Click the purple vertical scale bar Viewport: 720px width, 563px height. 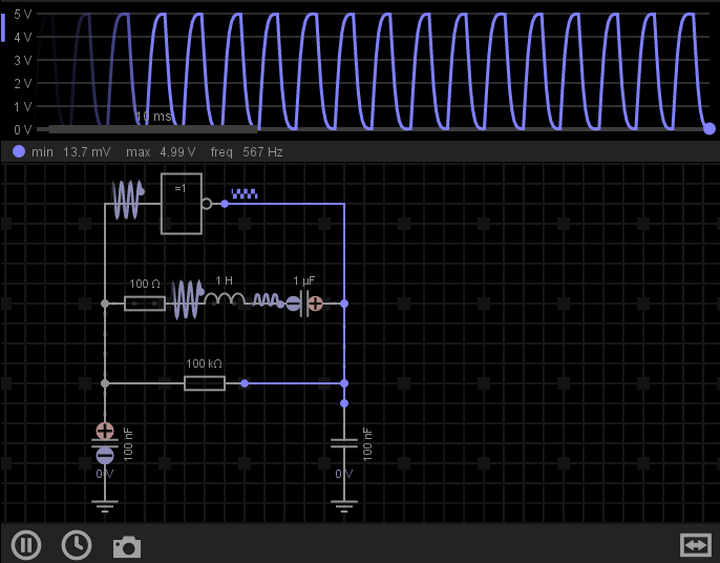(x=3, y=26)
